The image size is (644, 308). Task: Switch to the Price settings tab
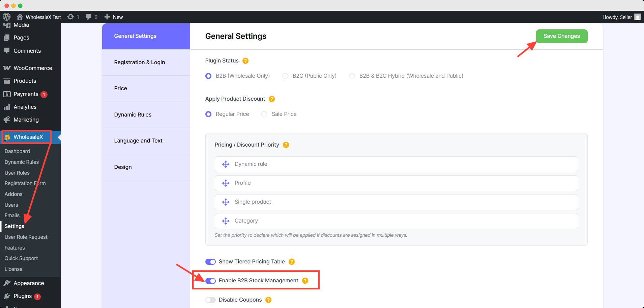(146, 88)
